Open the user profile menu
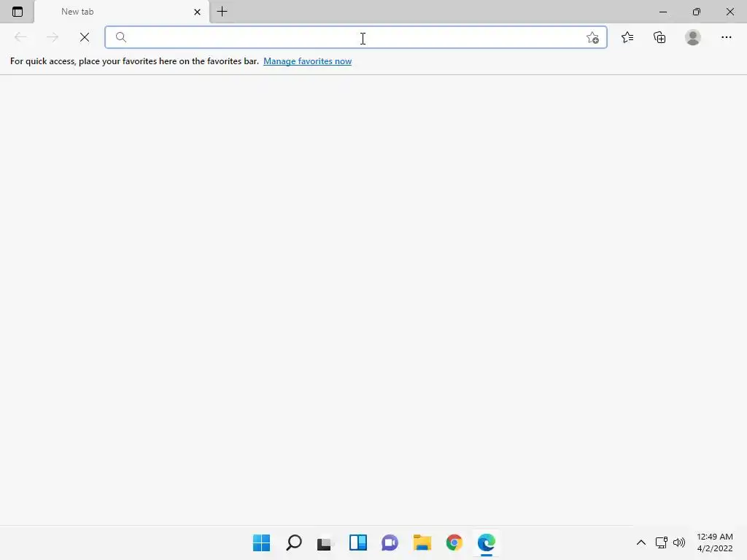This screenshot has height=560, width=747. [693, 37]
